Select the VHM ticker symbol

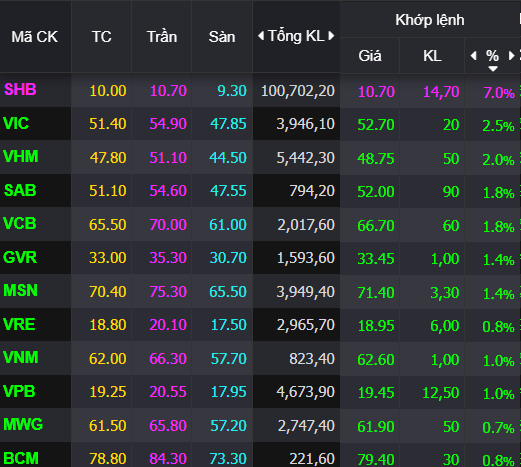pyautogui.click(x=21, y=157)
